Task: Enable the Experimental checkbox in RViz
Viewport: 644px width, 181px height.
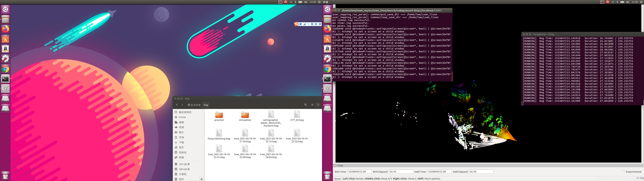Action: pyautogui.click(x=624, y=172)
